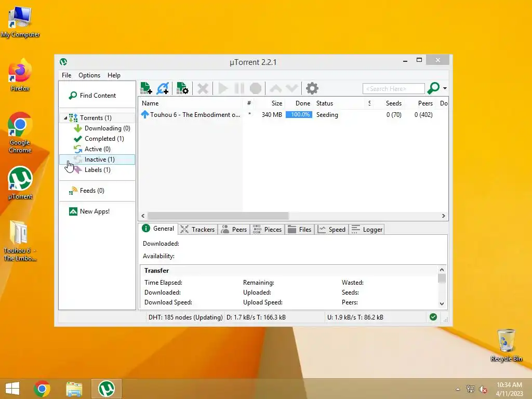Click the seeding arrow icon of Touhou 6

pyautogui.click(x=145, y=115)
